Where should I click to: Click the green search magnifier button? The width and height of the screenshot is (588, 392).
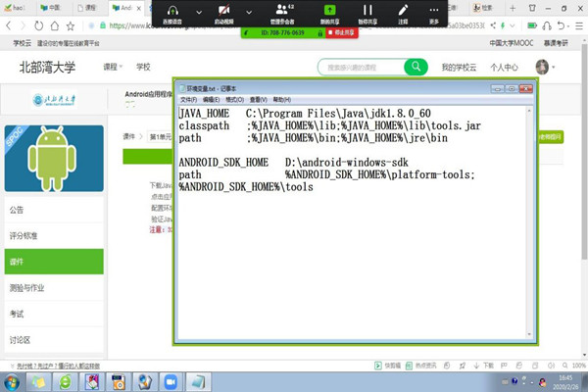[x=416, y=67]
